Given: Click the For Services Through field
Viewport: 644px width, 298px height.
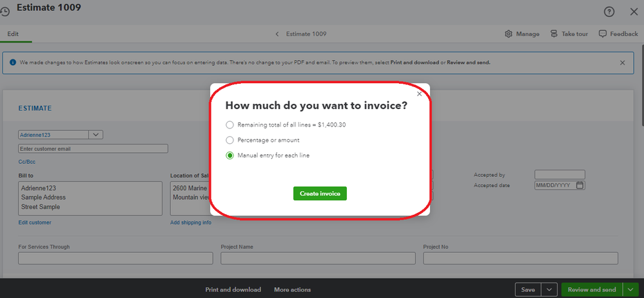Looking at the screenshot, I should (x=116, y=258).
